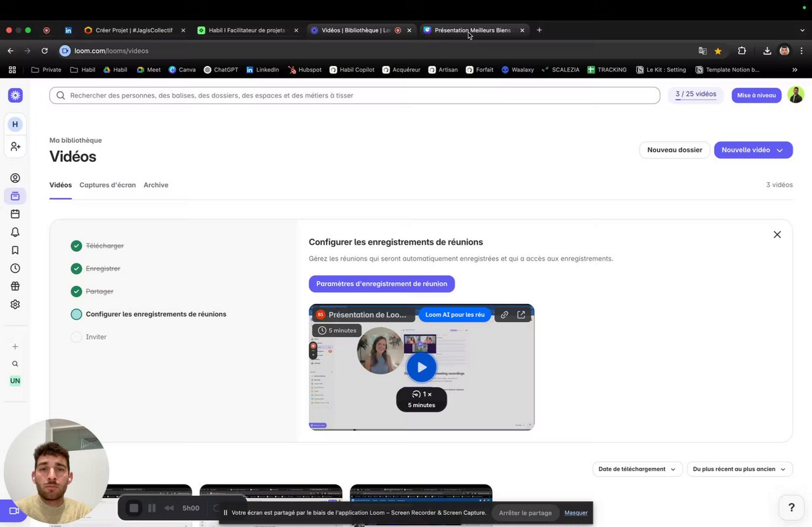Open the browser downloads icon
This screenshot has height=527, width=812.
[x=767, y=51]
